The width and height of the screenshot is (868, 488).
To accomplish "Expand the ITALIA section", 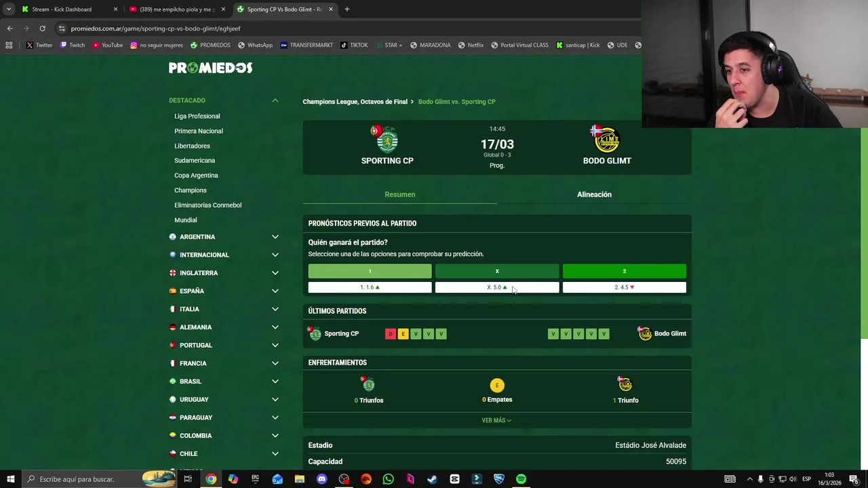I will [275, 309].
